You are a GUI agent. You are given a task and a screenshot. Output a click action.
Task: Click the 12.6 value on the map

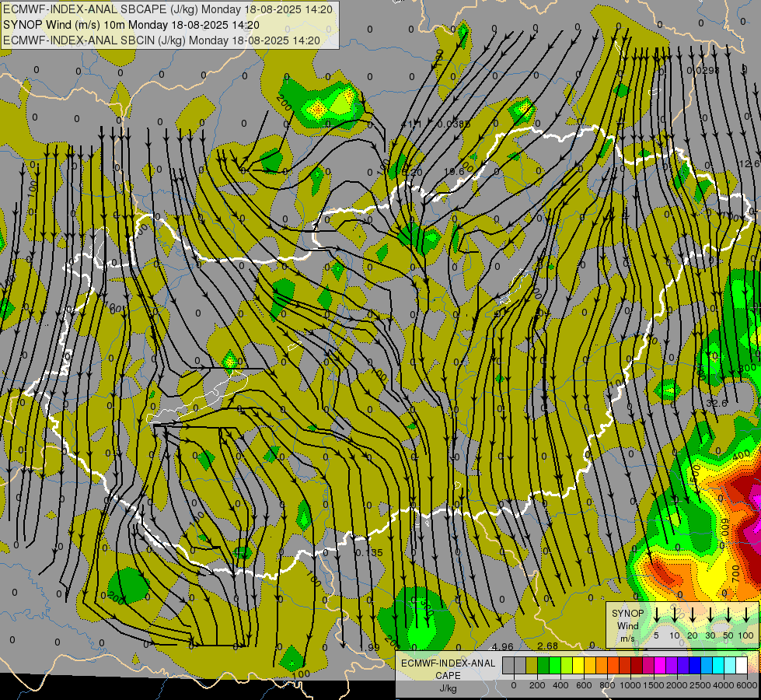click(749, 164)
